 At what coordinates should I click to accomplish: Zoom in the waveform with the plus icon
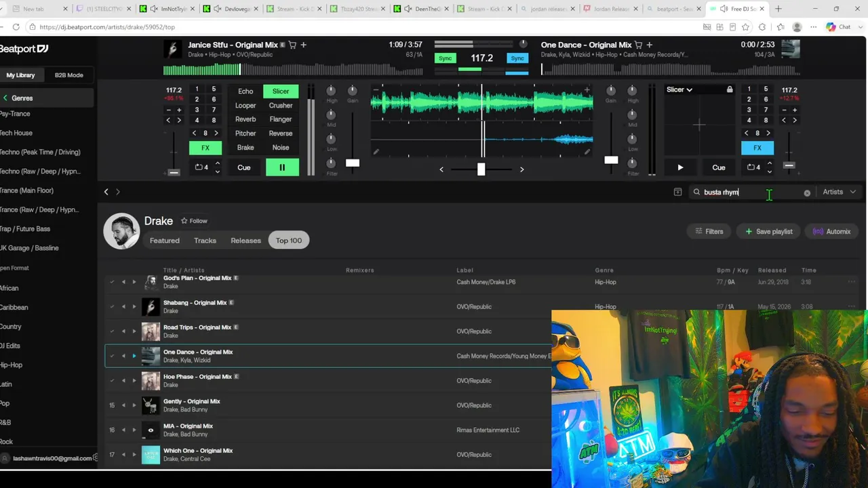point(587,90)
